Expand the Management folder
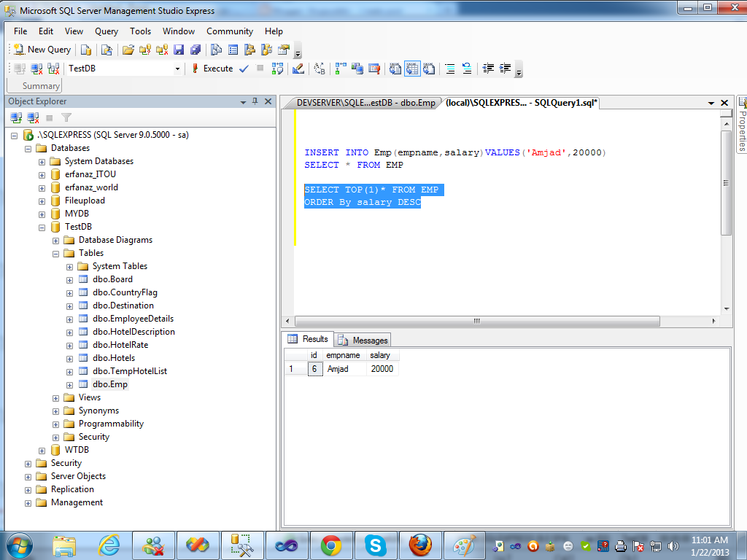747x560 pixels. pos(28,503)
